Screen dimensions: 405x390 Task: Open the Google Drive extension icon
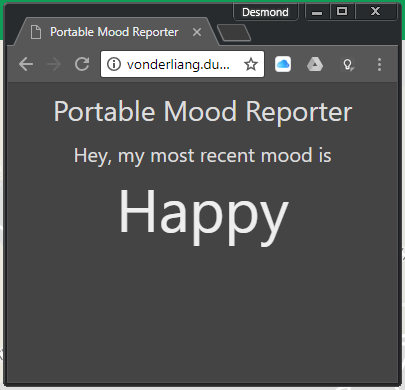click(x=315, y=64)
